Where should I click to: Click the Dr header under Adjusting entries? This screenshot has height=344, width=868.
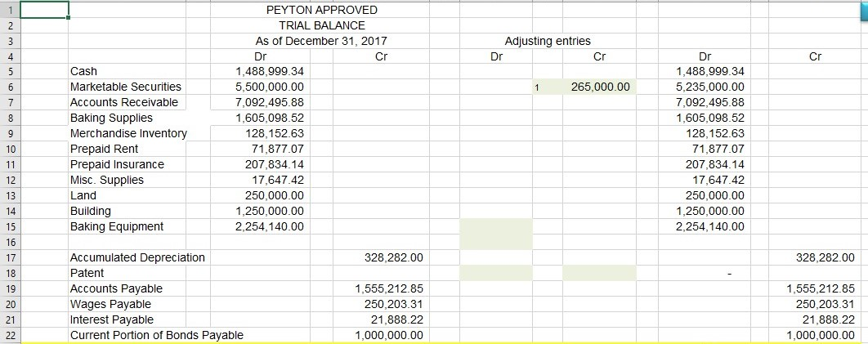coord(497,56)
